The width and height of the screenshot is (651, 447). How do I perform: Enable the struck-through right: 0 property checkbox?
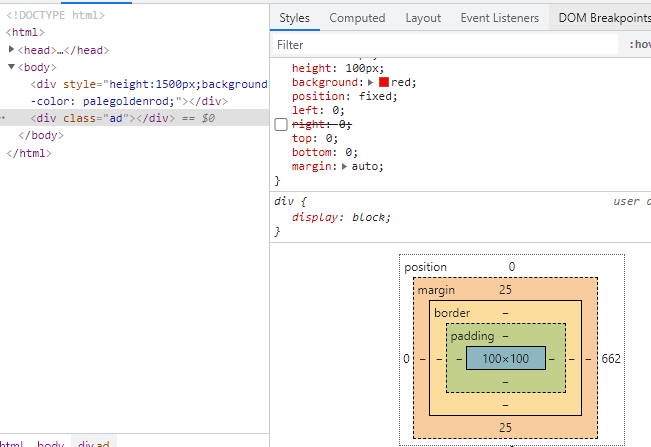[281, 124]
